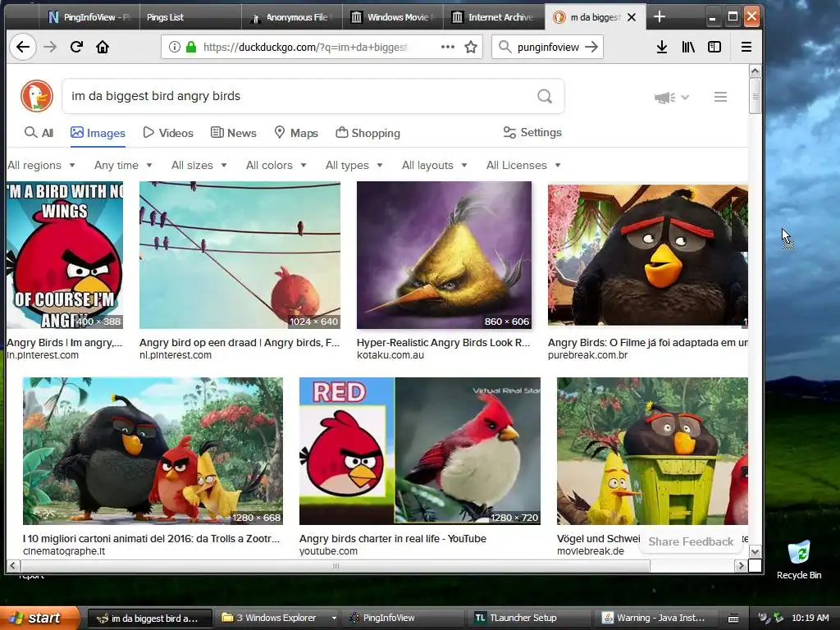Click the punginfoview search bar field
This screenshot has height=630, width=840.
tap(547, 47)
